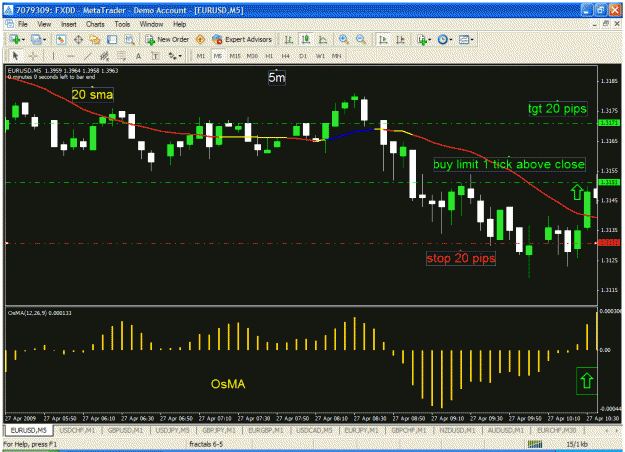Switch chart to W1 timeframe

point(320,56)
